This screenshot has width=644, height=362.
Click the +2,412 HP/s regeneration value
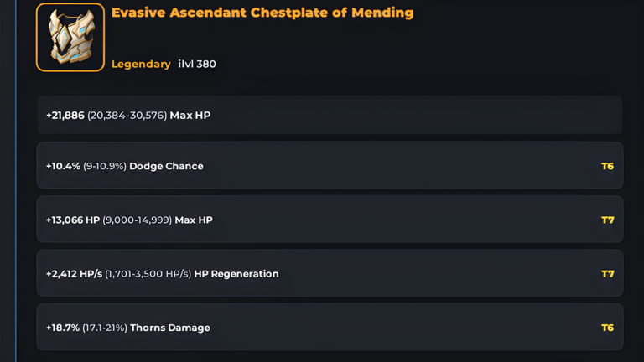click(x=74, y=274)
